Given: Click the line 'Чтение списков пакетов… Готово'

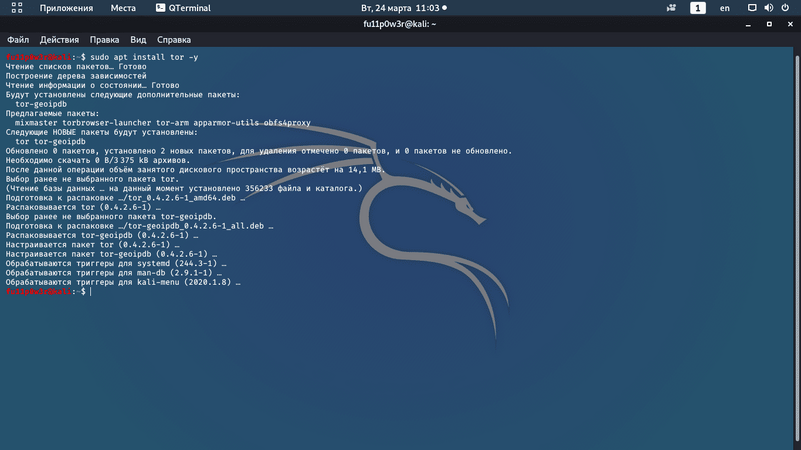Looking at the screenshot, I should click(x=76, y=66).
